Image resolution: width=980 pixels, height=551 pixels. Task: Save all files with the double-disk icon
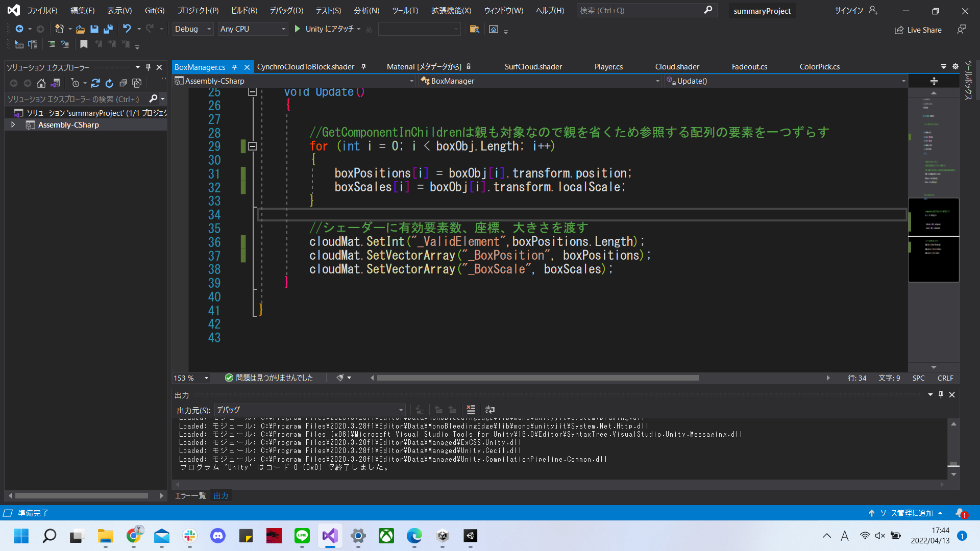(108, 29)
